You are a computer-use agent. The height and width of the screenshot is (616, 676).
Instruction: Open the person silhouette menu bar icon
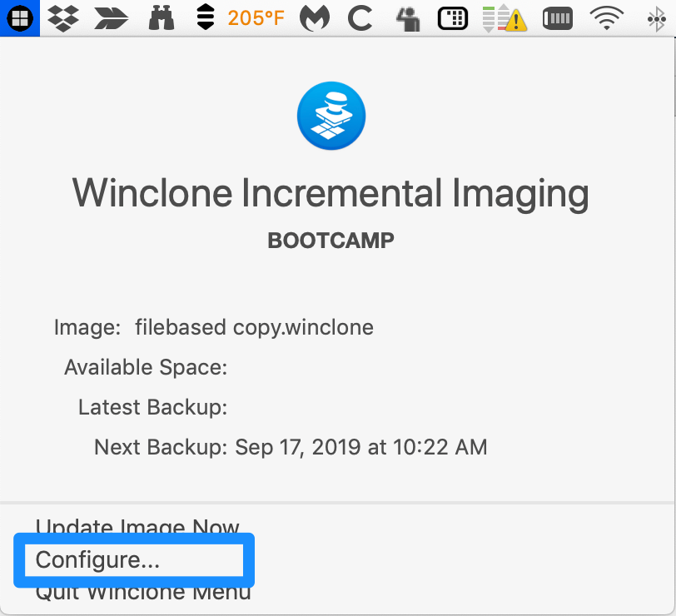click(x=408, y=19)
